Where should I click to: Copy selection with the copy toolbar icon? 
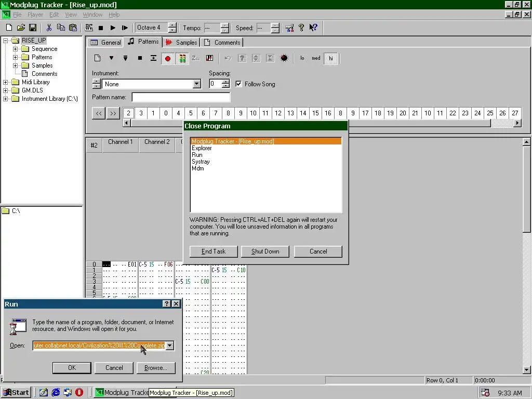(x=61, y=28)
